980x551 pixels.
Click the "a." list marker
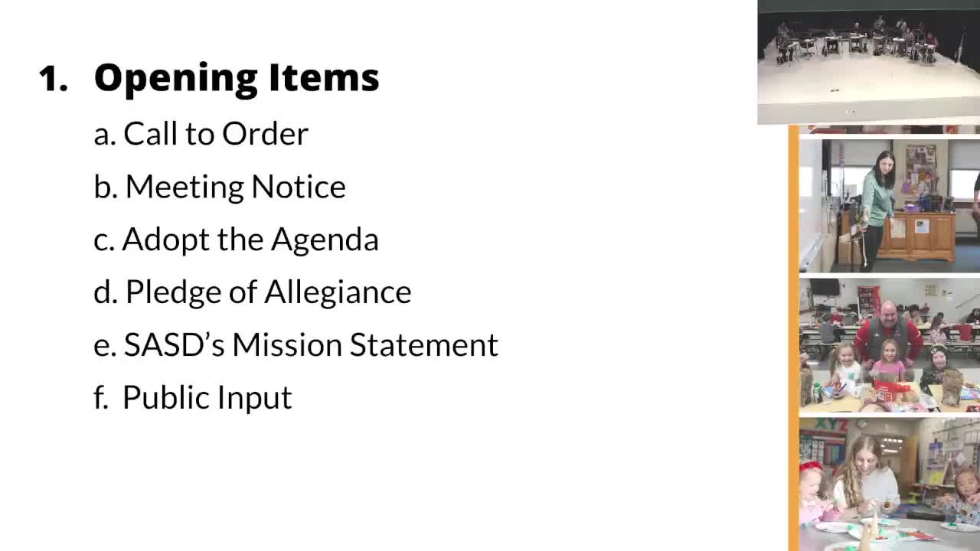pos(105,135)
